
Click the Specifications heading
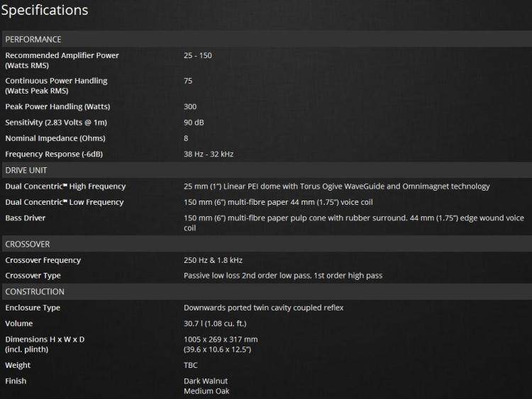(x=45, y=10)
